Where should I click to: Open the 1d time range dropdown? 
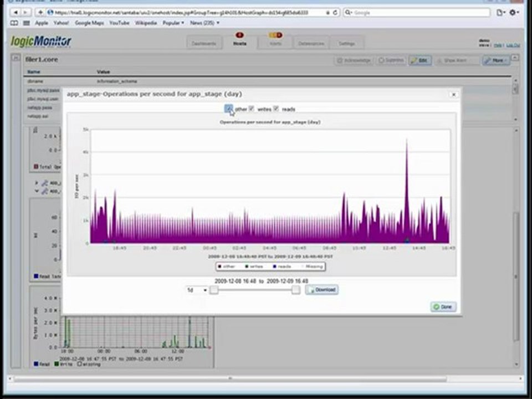point(197,290)
